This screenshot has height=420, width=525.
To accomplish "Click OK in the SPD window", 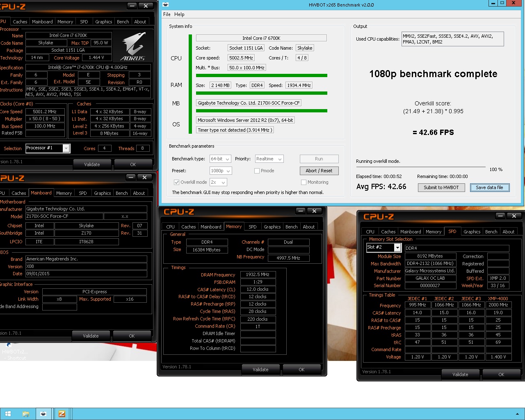I will click(x=501, y=374).
